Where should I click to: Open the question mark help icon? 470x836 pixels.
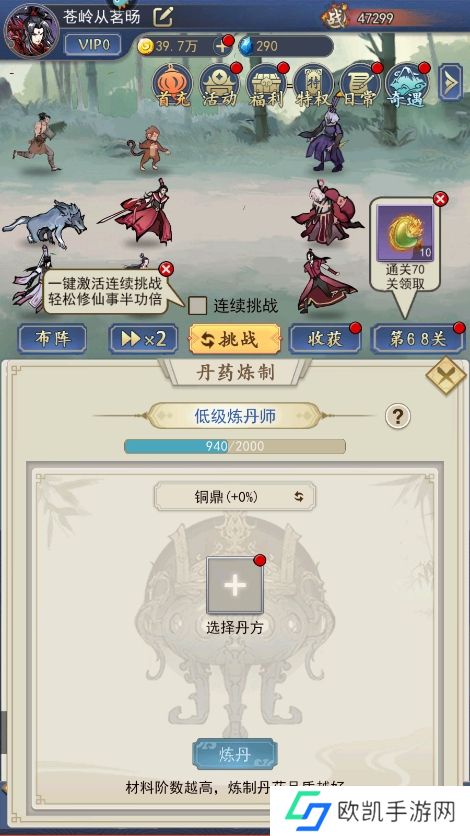(398, 416)
